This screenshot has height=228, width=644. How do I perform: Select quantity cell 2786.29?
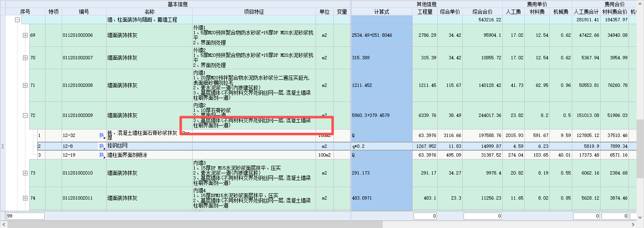[425, 35]
